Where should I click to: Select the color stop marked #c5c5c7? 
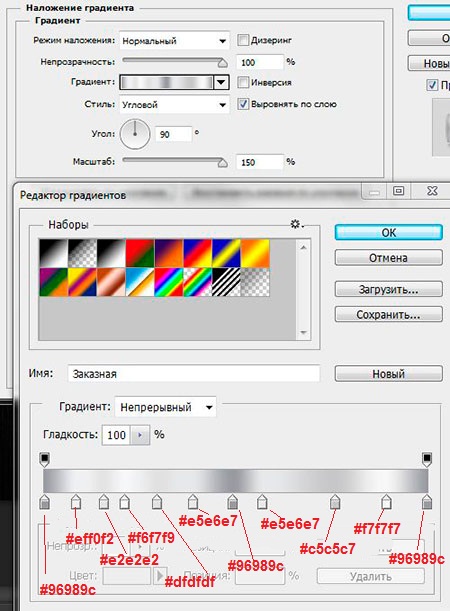[x=335, y=502]
